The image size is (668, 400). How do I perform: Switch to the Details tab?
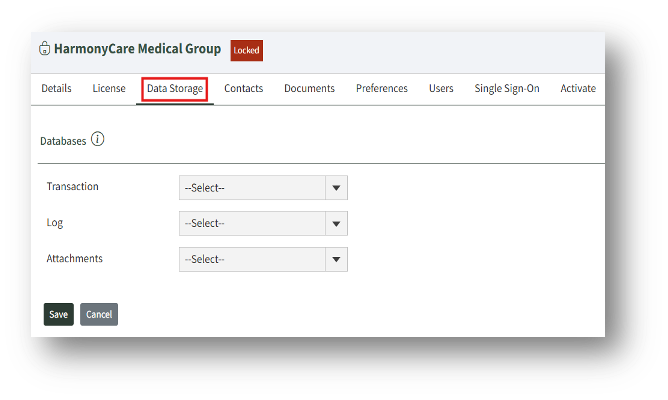tap(56, 89)
